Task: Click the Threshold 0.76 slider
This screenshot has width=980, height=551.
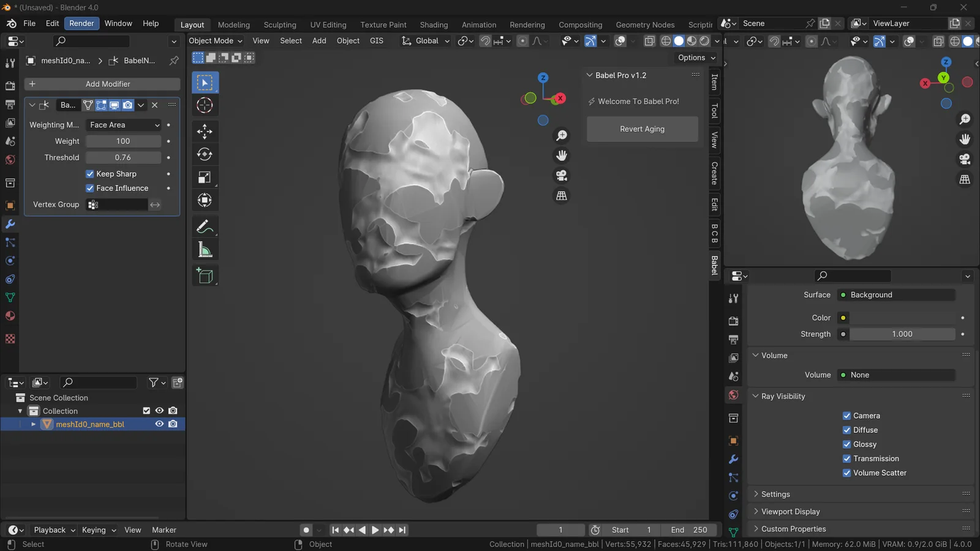Action: (x=123, y=157)
